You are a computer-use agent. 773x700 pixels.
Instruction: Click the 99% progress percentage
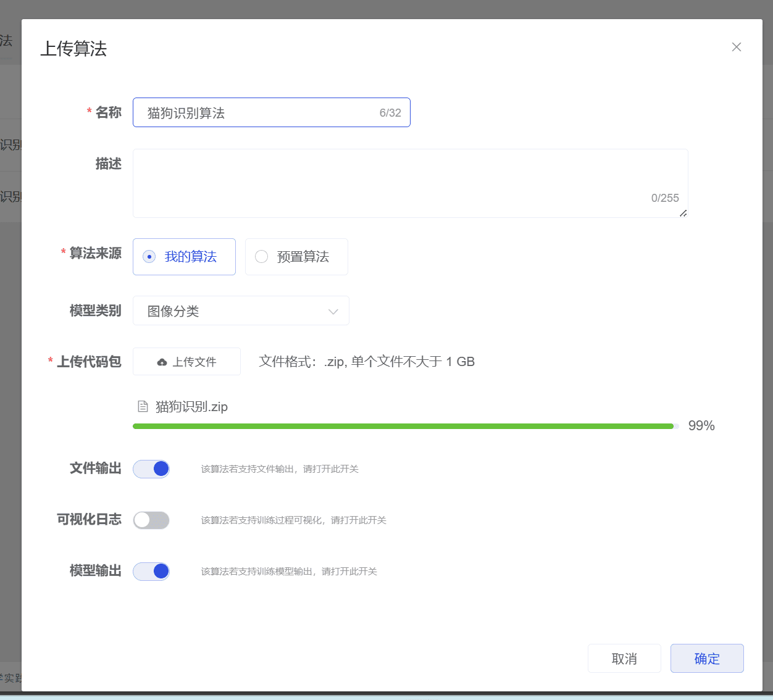click(x=701, y=426)
